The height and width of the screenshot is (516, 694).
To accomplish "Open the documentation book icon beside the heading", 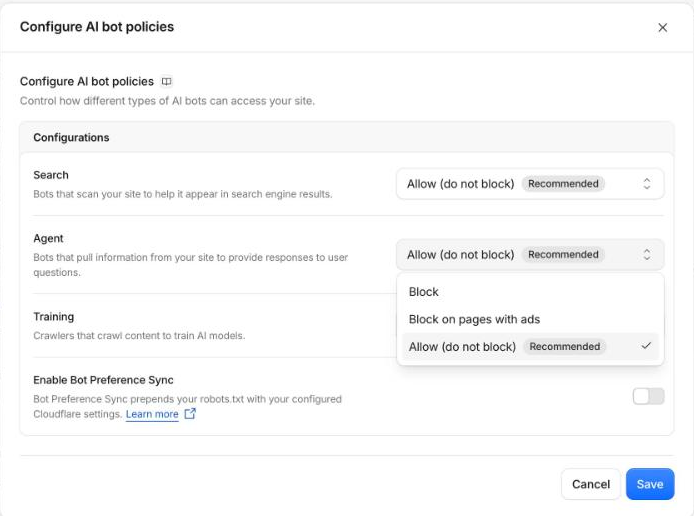I will click(166, 81).
